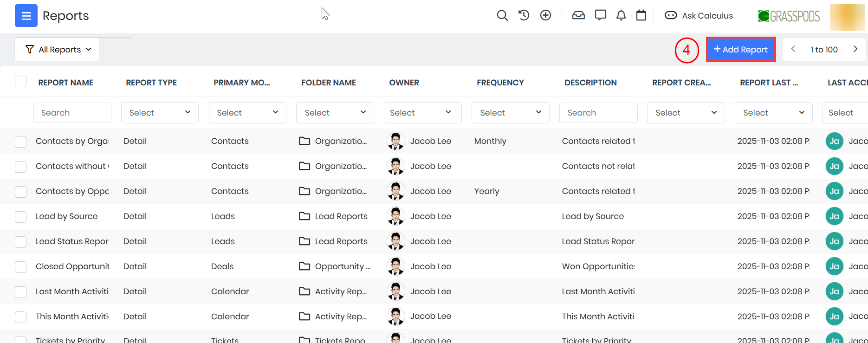Open Ask Calculus assistant
The width and height of the screenshot is (868, 343).
(x=699, y=16)
